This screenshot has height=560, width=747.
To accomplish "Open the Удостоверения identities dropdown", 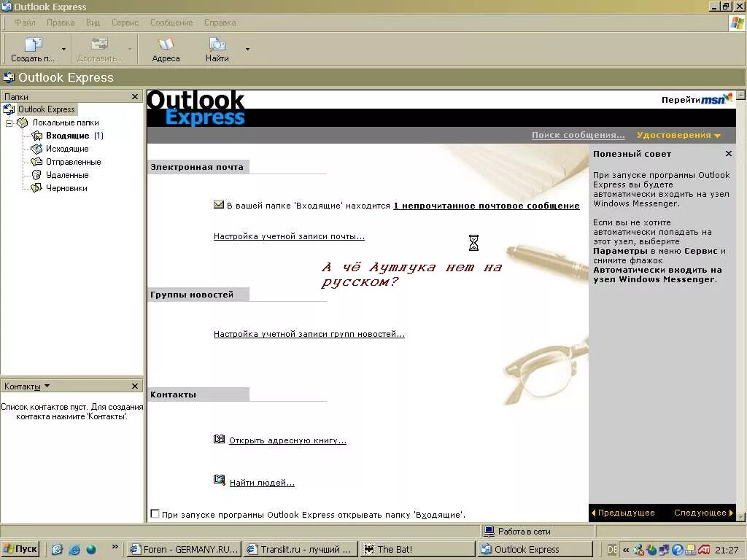I will pos(678,135).
